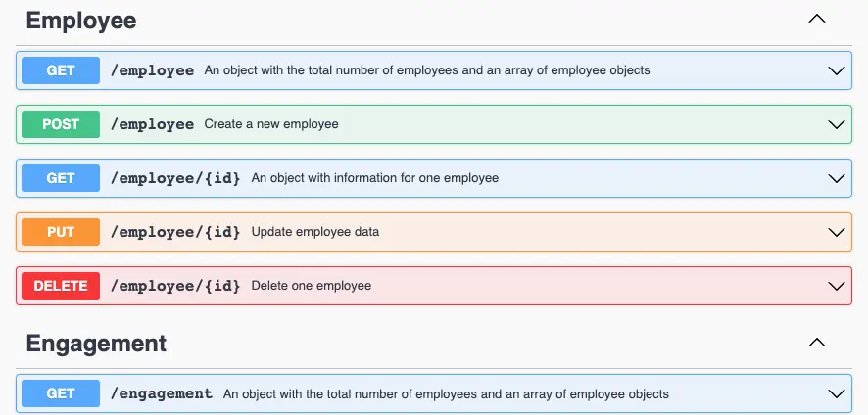Image resolution: width=868 pixels, height=415 pixels.
Task: Click the blue GET badge for /employee
Action: (61, 70)
